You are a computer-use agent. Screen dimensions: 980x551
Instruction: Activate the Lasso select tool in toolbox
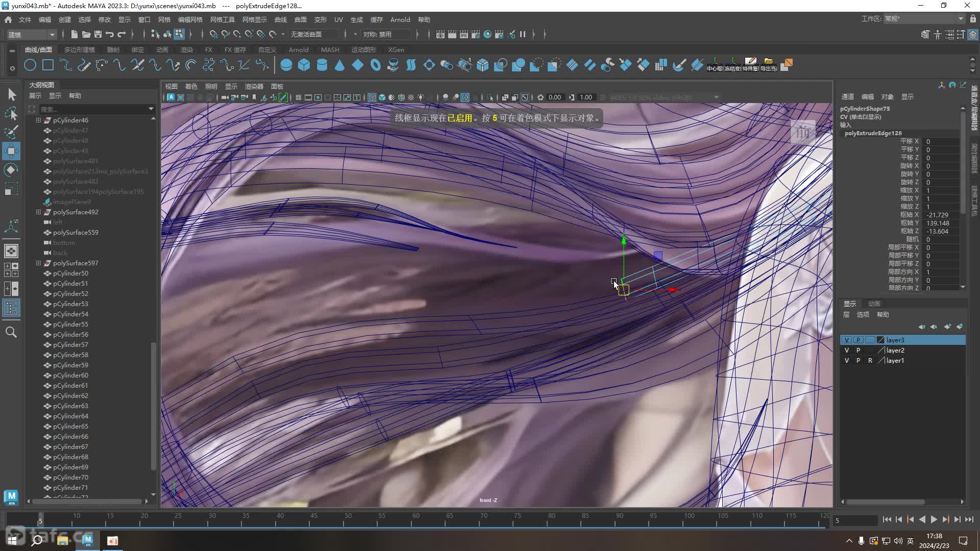click(11, 113)
